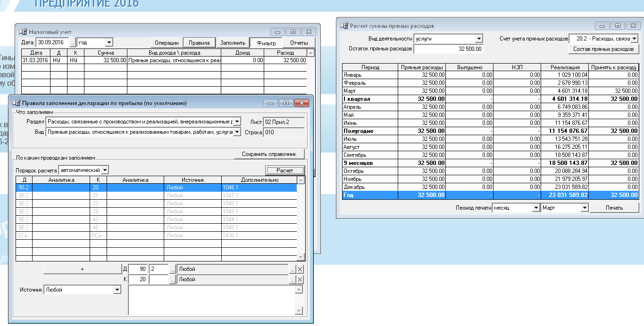This screenshot has height=326, width=644.
Task: Expand the Счет учета прямых расходов list
Action: click(634, 39)
